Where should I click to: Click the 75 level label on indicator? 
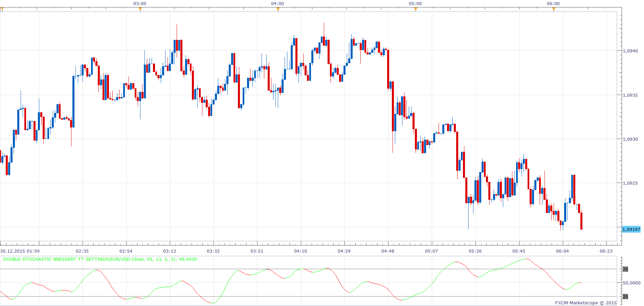click(x=625, y=269)
